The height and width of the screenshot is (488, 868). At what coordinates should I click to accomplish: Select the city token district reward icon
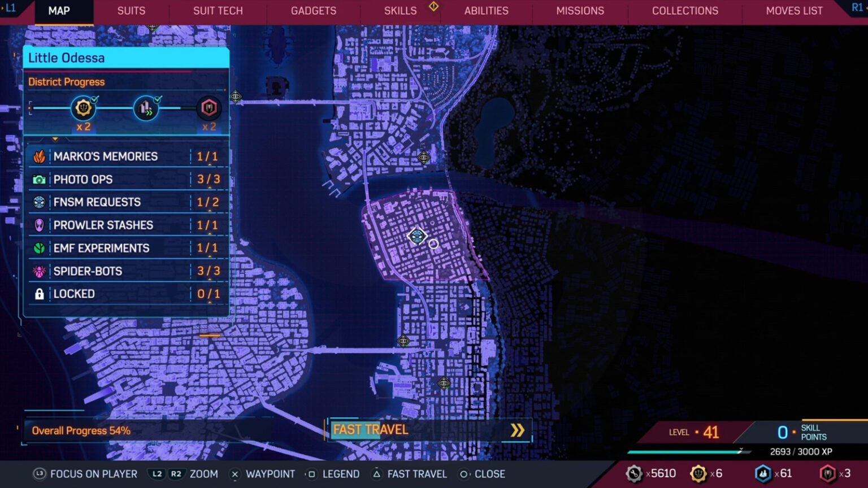(83, 107)
